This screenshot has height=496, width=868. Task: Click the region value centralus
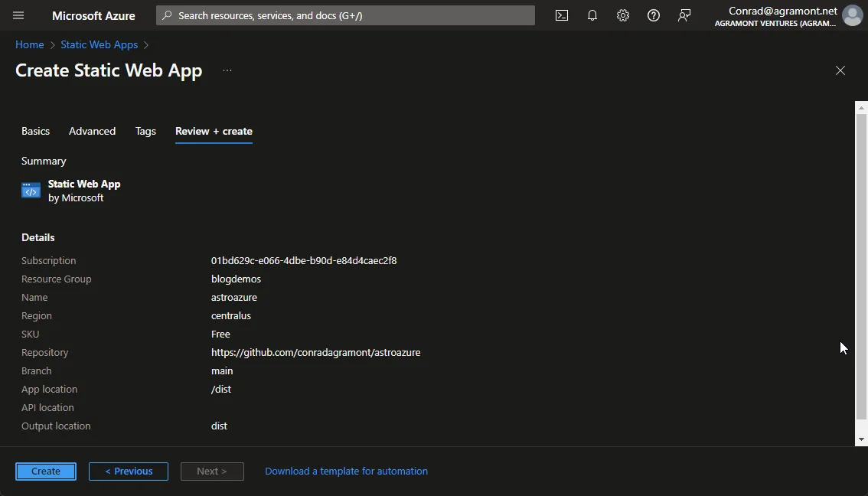[x=231, y=315]
